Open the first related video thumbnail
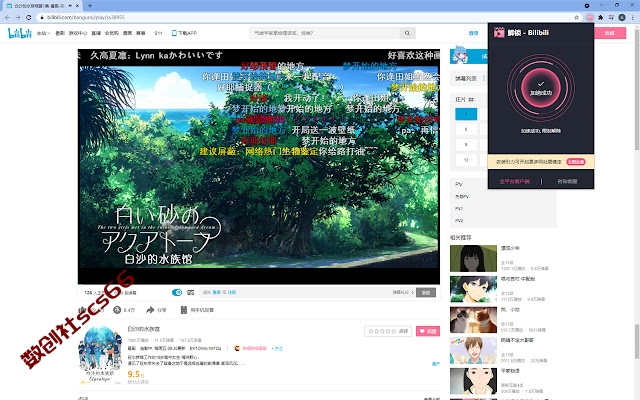Viewport: 640px width, 400px height. (x=473, y=258)
